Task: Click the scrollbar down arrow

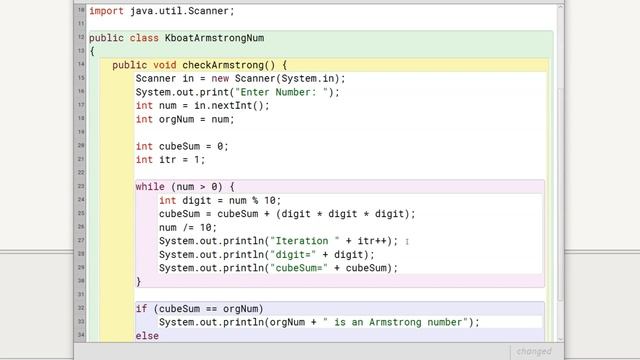Action: pos(560,339)
